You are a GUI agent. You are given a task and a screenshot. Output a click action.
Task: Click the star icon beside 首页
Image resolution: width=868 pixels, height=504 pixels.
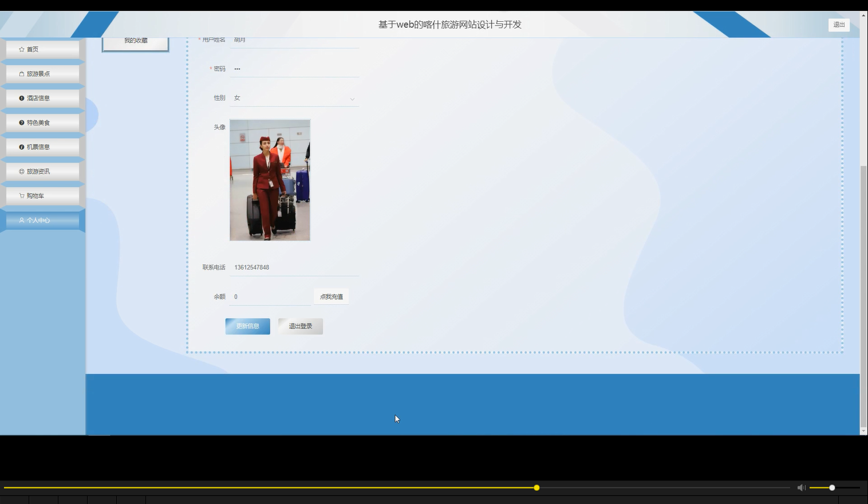[22, 49]
